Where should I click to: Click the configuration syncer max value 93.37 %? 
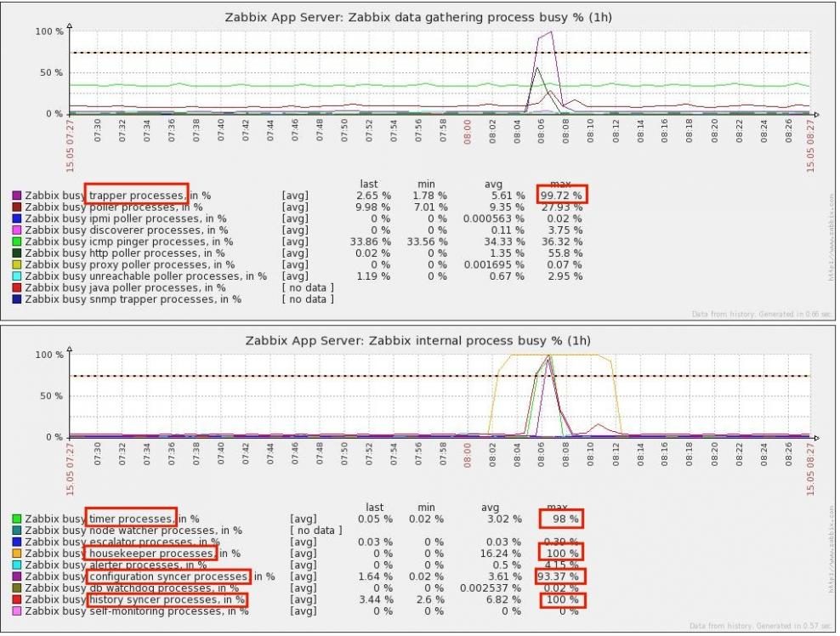pyautogui.click(x=558, y=576)
